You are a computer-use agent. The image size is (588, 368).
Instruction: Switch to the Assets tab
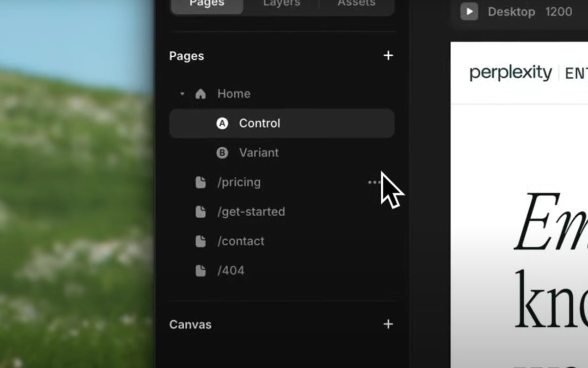click(356, 4)
